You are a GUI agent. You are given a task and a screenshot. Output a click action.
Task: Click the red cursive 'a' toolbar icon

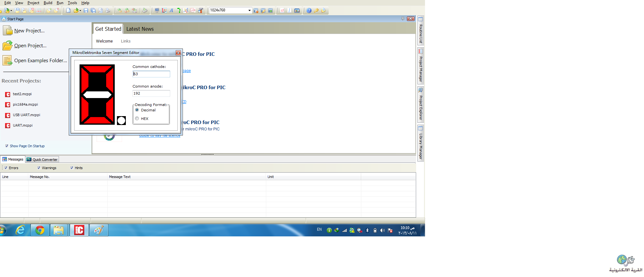point(282,10)
